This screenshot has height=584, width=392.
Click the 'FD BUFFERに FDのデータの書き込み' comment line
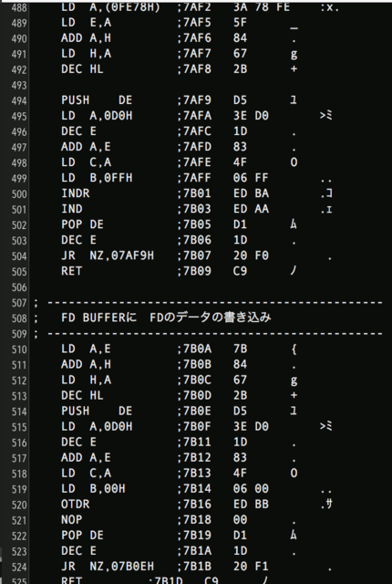pos(166,318)
